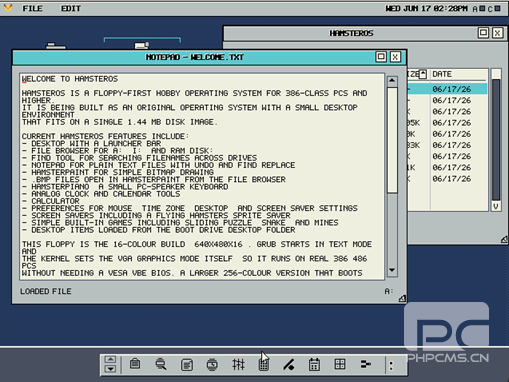509x382 pixels.
Task: Select the highlighted 06/17/26 file row
Action: (x=447, y=89)
